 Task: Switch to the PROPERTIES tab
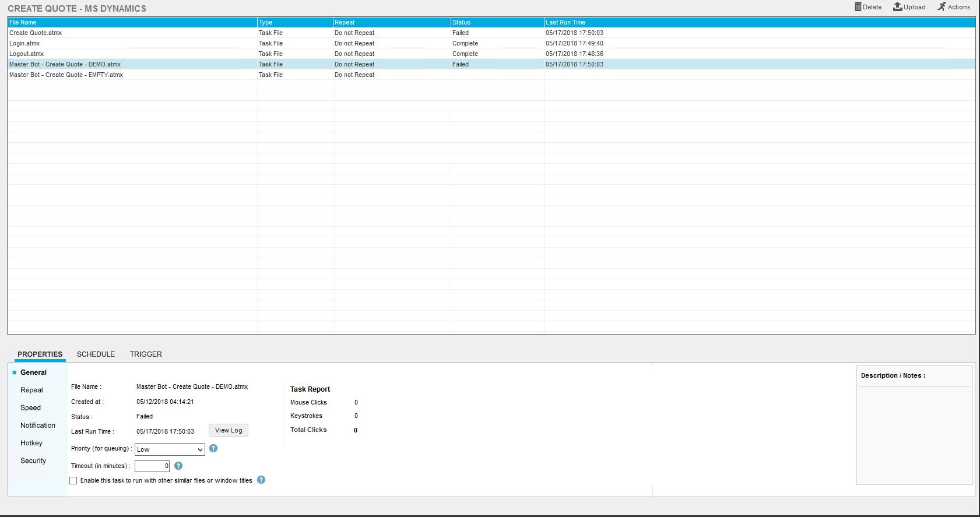click(40, 354)
